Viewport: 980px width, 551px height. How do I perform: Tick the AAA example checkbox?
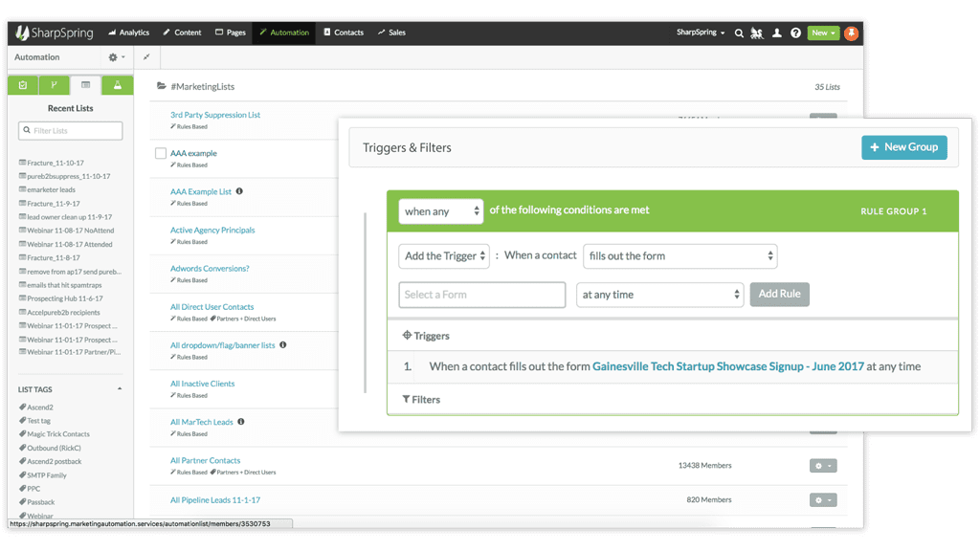161,153
